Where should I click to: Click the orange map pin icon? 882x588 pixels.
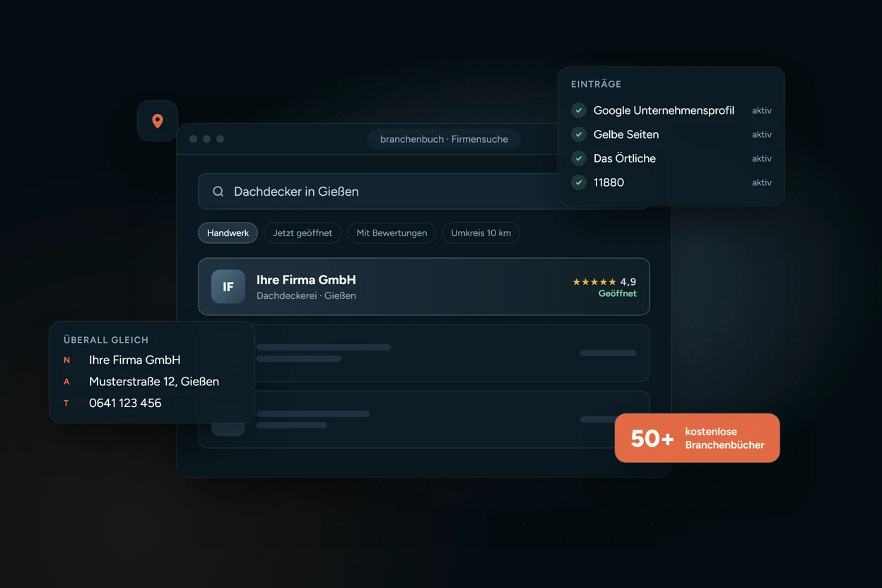(158, 121)
